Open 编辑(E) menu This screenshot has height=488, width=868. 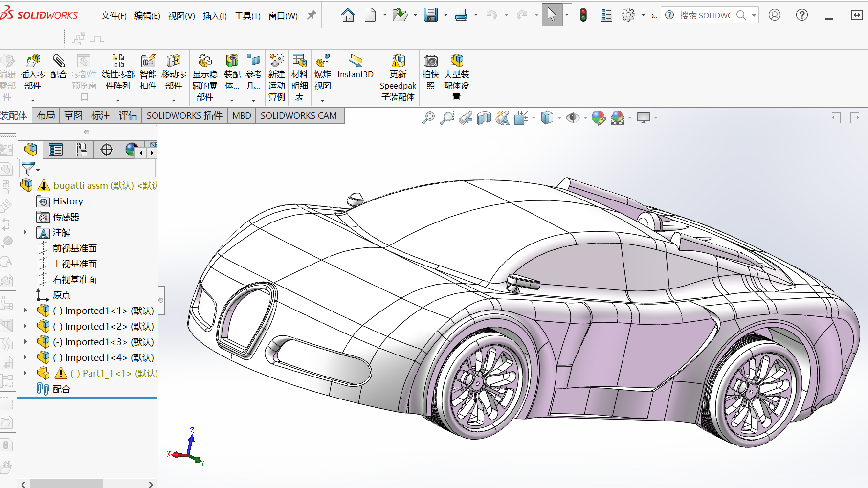point(147,16)
